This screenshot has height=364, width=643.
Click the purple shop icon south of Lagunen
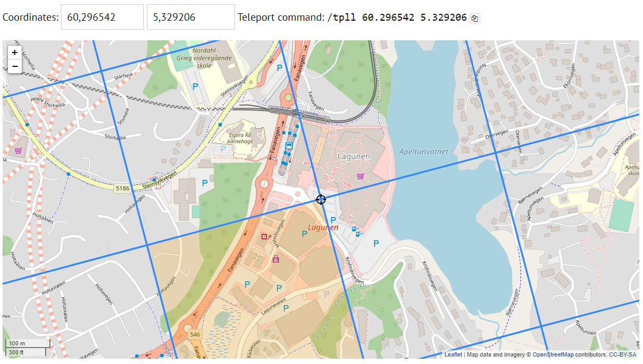[275, 259]
